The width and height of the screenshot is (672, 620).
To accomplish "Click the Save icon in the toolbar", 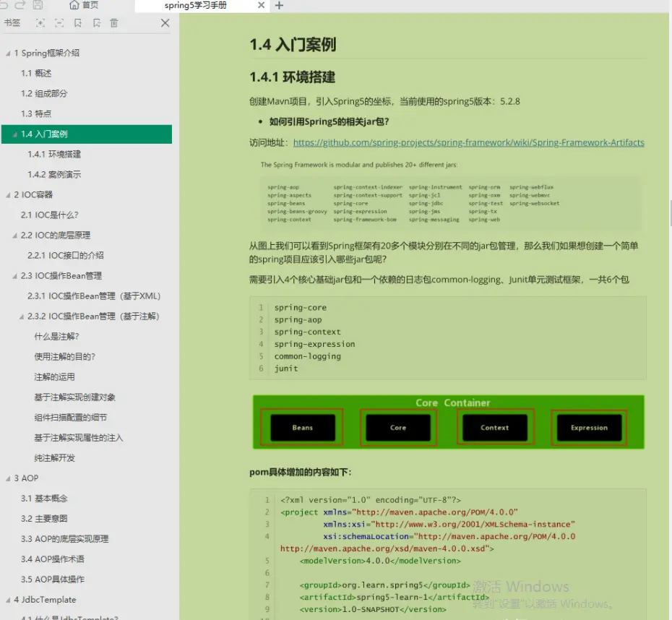I will pyautogui.click(x=37, y=5).
